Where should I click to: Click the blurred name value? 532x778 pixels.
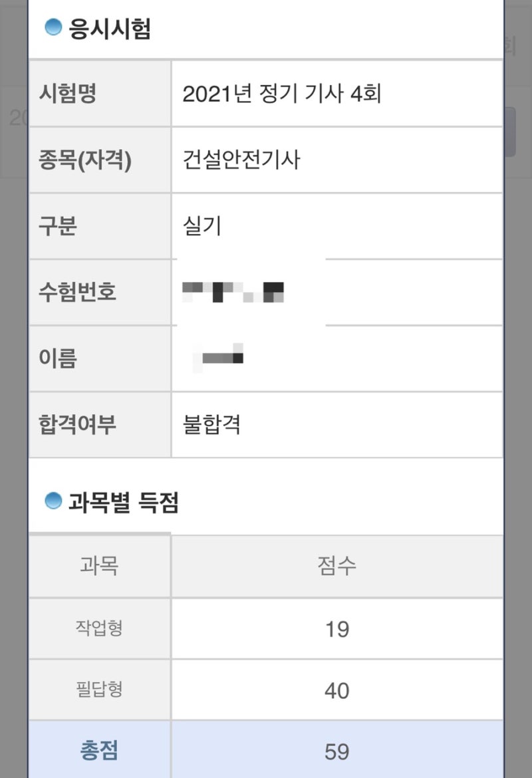218,357
